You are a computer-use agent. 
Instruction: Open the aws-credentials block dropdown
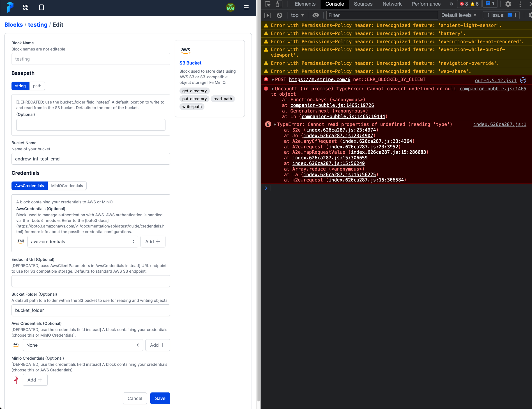(82, 242)
